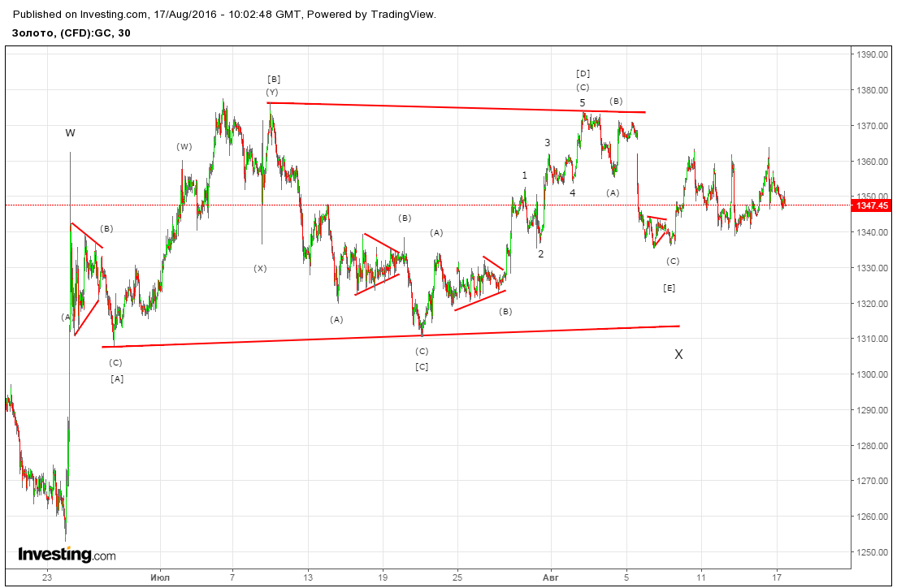Click the date label 25 on the time axis
This screenshot has width=897, height=588.
tap(457, 577)
